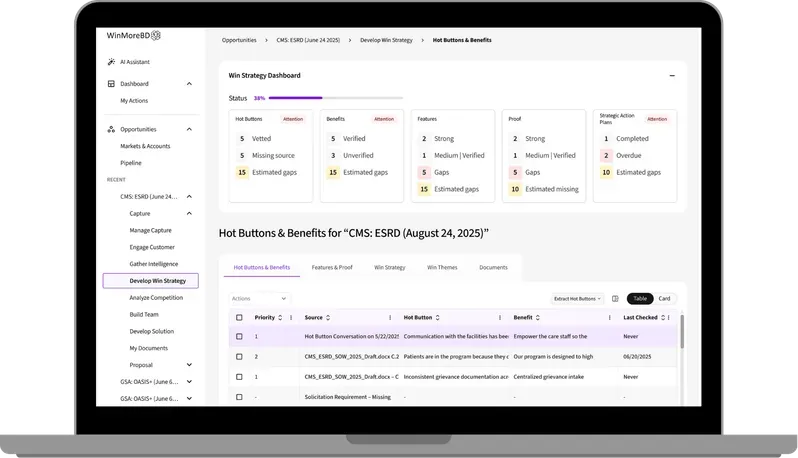Open the Extract Hot Buttons dropdown
Screen dimensions: 798x458
coord(577,299)
